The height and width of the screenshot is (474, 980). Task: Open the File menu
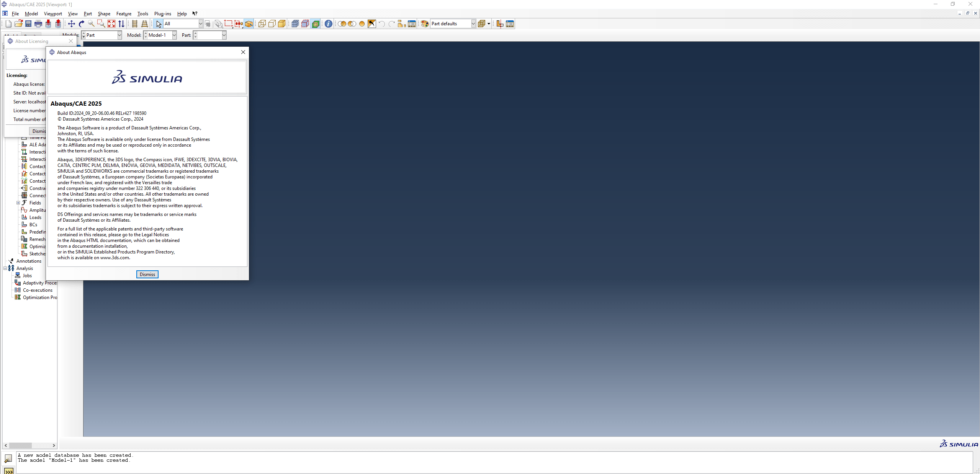(x=15, y=14)
